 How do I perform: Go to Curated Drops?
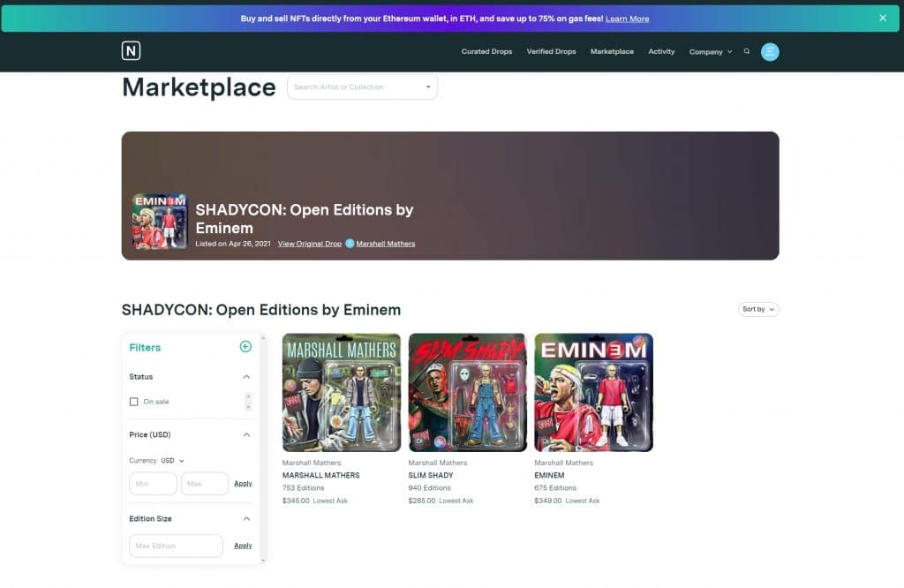pos(486,51)
